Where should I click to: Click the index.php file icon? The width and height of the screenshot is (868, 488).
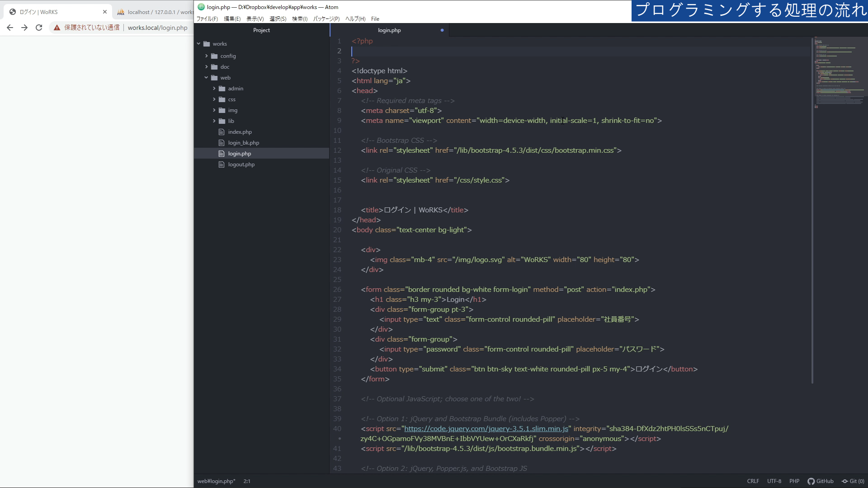pyautogui.click(x=222, y=132)
